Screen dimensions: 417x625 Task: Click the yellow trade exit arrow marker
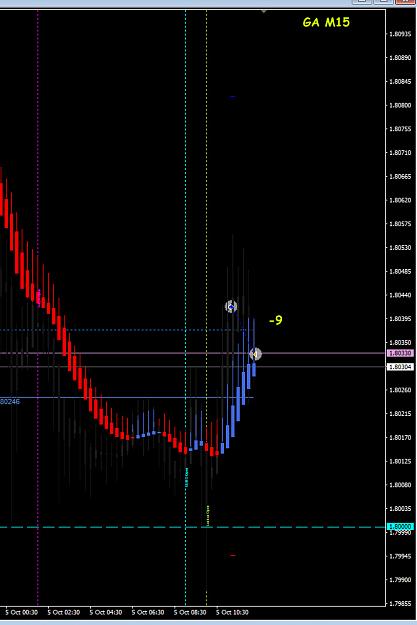255,354
